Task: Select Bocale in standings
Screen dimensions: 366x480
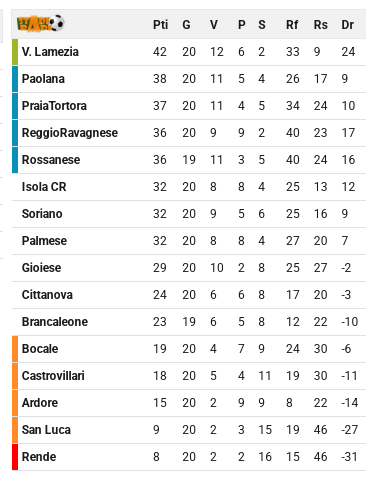Action: 40,349
